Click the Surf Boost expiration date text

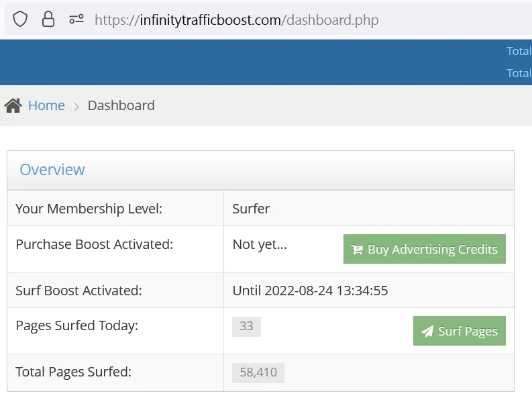(310, 291)
